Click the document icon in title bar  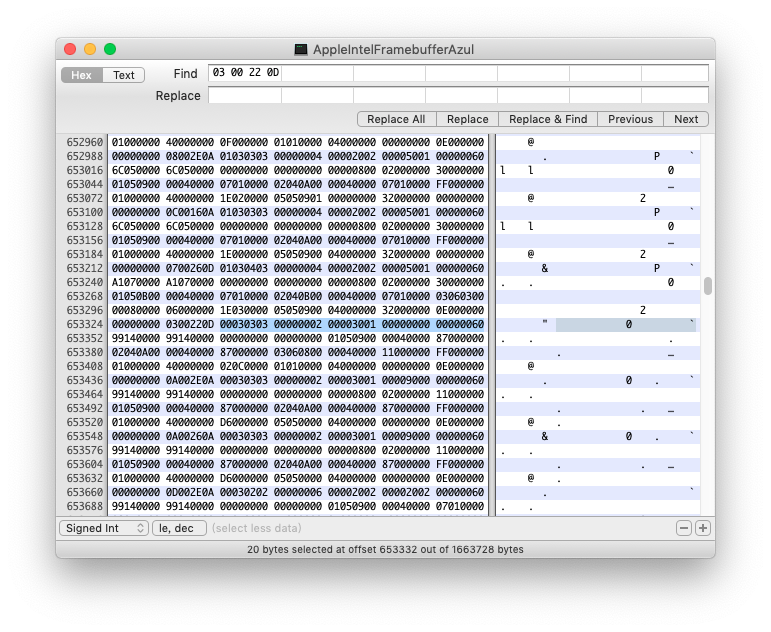[x=301, y=49]
